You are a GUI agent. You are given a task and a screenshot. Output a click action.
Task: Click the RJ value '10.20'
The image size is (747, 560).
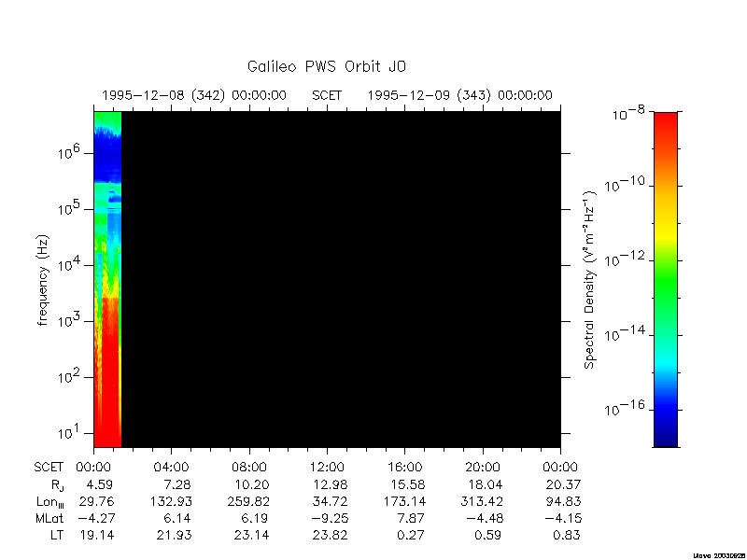click(251, 484)
